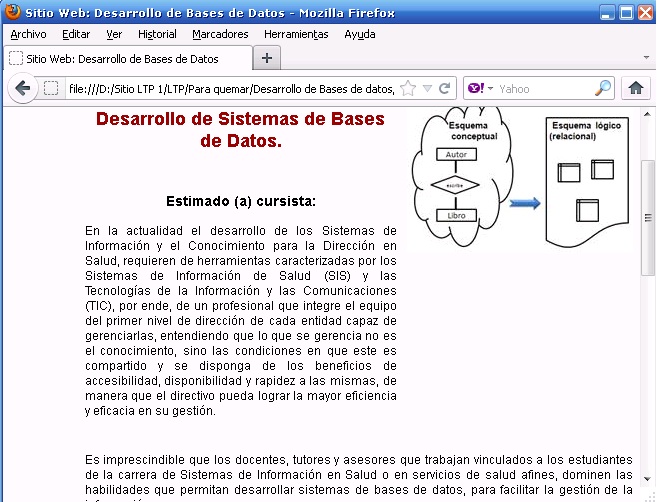Screen dimensions: 657x502
Task: Click the back navigation arrow button
Action: pyautogui.click(x=22, y=88)
